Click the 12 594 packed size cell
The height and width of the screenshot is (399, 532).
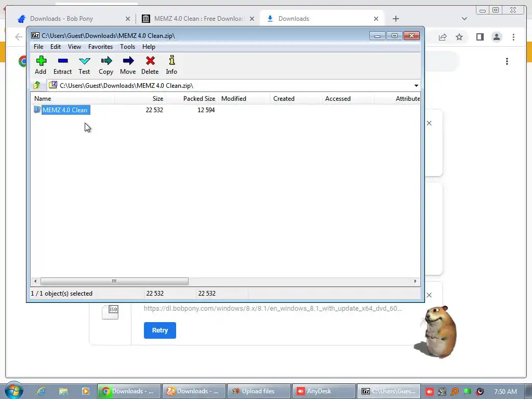pos(206,110)
